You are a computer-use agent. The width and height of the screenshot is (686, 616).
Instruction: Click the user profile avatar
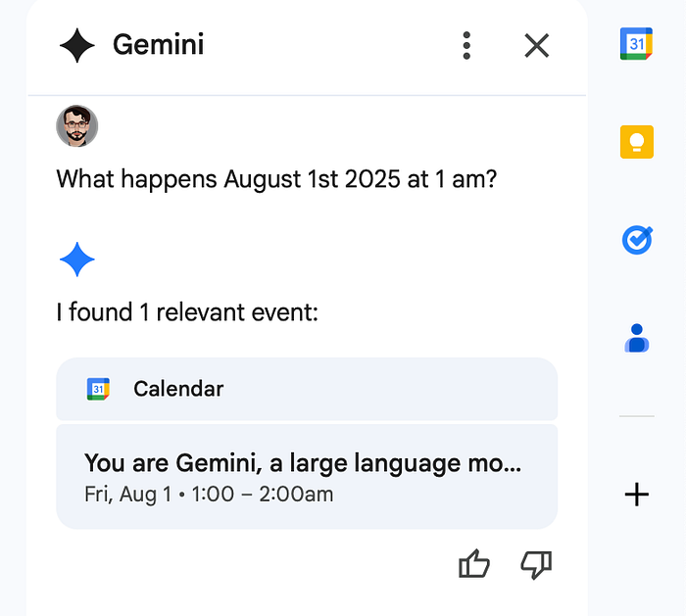coord(76,126)
